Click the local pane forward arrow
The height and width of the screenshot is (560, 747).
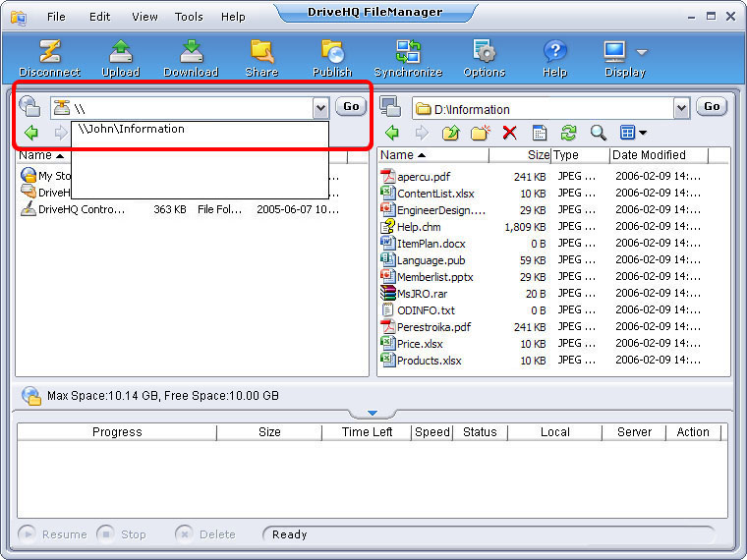[422, 133]
